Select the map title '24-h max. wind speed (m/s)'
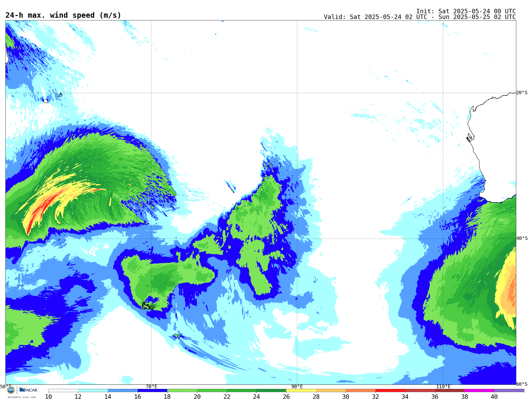 (x=63, y=15)
